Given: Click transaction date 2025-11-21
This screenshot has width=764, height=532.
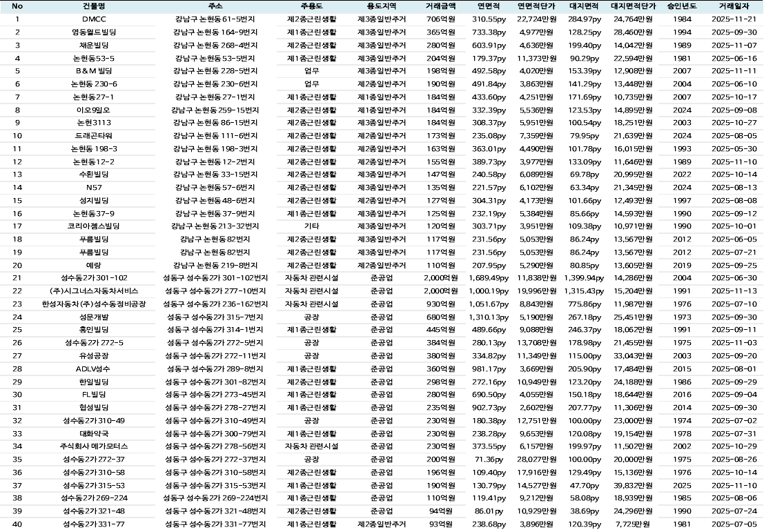Looking at the screenshot, I should (734, 19).
